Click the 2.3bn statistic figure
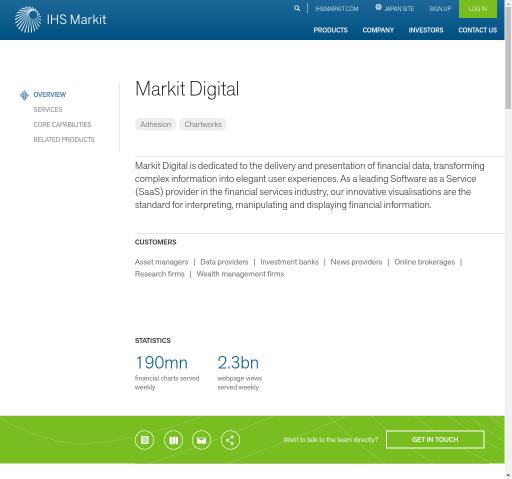Screen dimensions: 512x479 (238, 363)
